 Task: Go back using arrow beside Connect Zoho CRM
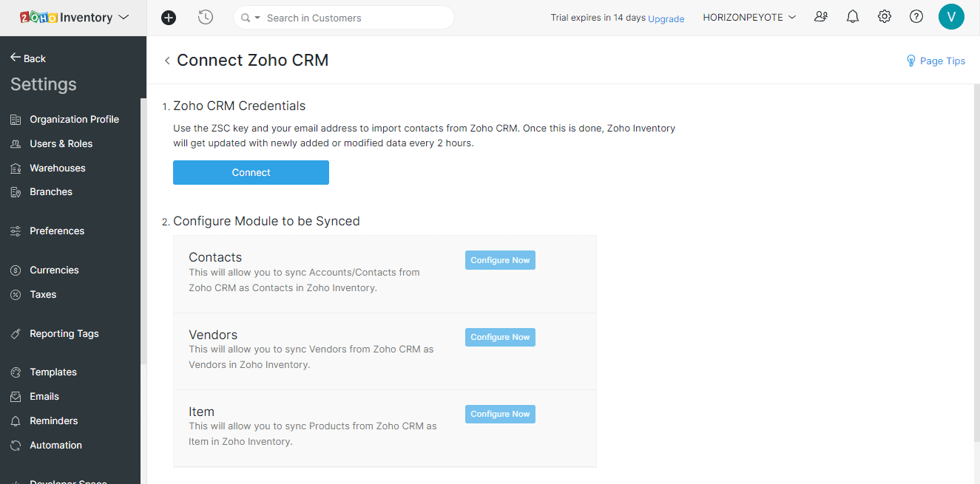click(x=167, y=61)
